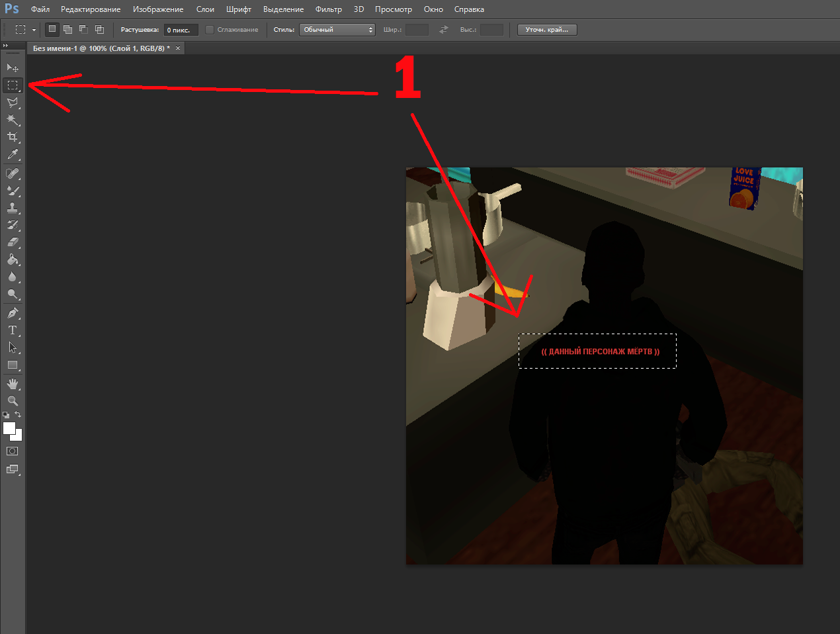
Task: Open the Слои menu
Action: 205,9
